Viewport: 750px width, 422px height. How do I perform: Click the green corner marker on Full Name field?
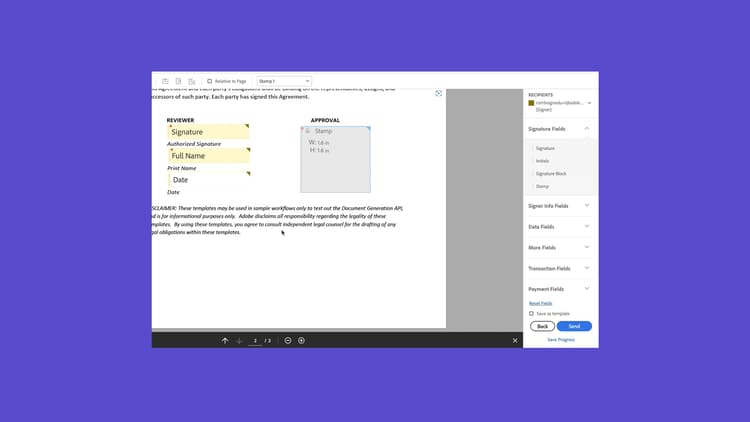coord(248,150)
